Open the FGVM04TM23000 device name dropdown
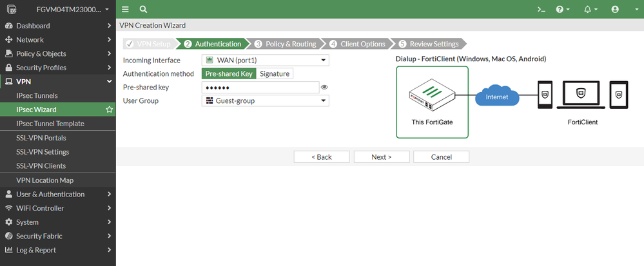The height and width of the screenshot is (266, 644). [x=73, y=10]
